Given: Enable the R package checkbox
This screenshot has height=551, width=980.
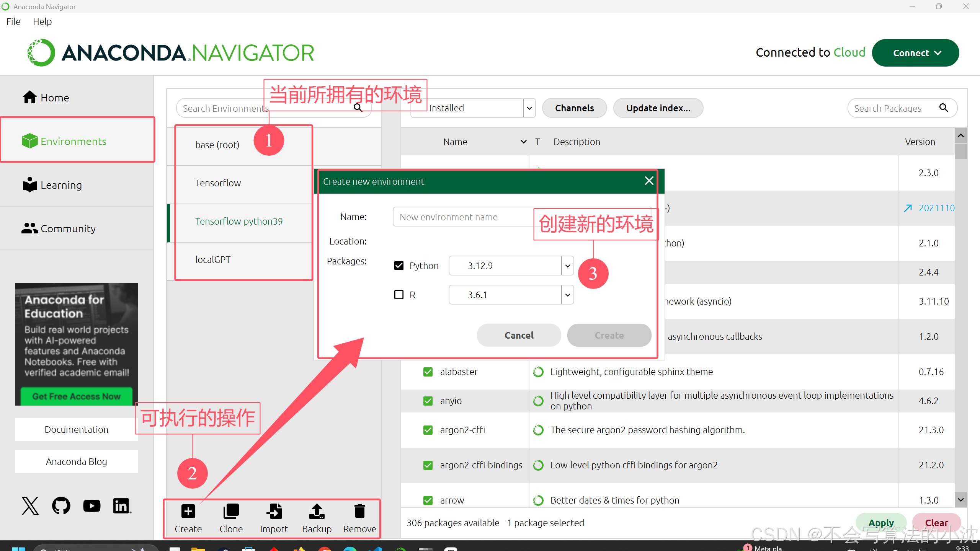Looking at the screenshot, I should click(399, 295).
